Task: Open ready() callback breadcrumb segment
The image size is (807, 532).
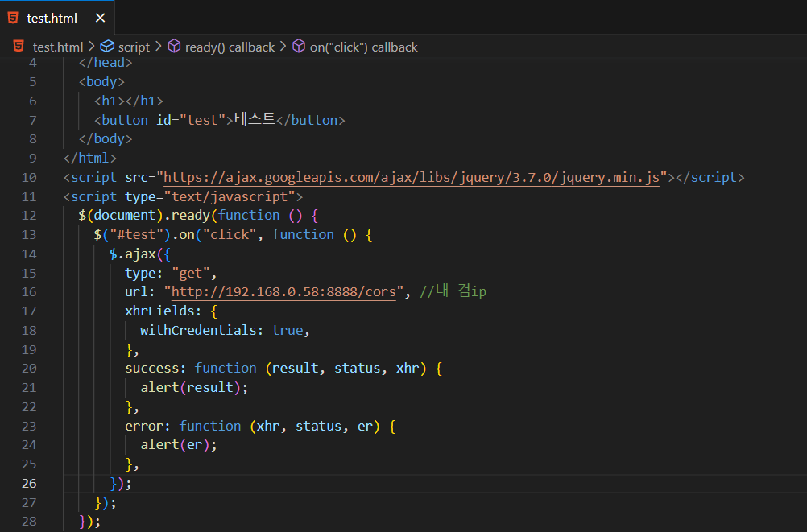Action: (x=230, y=47)
